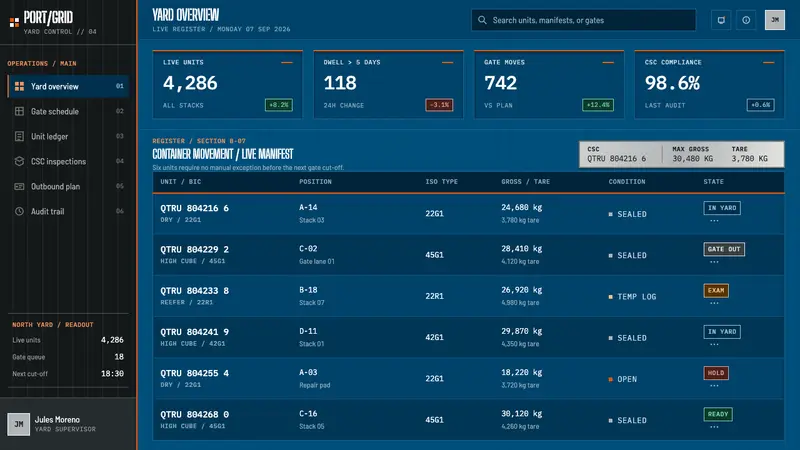Viewport: 800px width, 450px height.
Task: Focus the search units, manifests, or gates field
Action: (x=583, y=20)
